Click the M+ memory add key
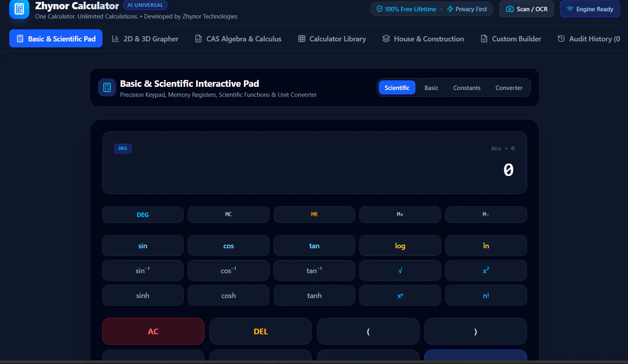 tap(400, 215)
